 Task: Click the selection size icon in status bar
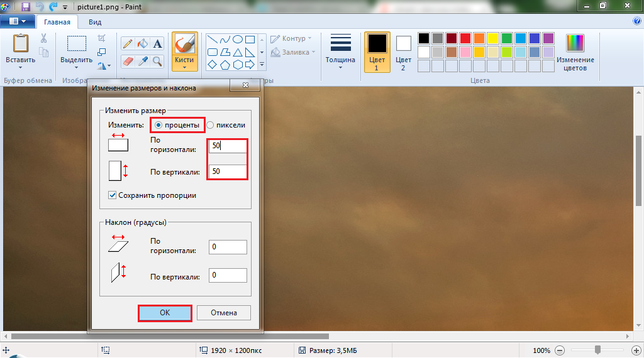click(106, 350)
